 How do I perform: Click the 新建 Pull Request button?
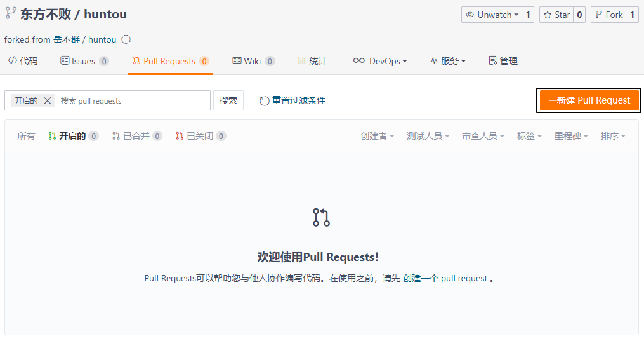[x=589, y=100]
